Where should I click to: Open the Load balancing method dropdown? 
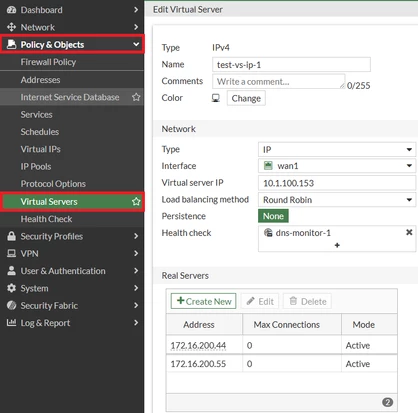point(337,200)
